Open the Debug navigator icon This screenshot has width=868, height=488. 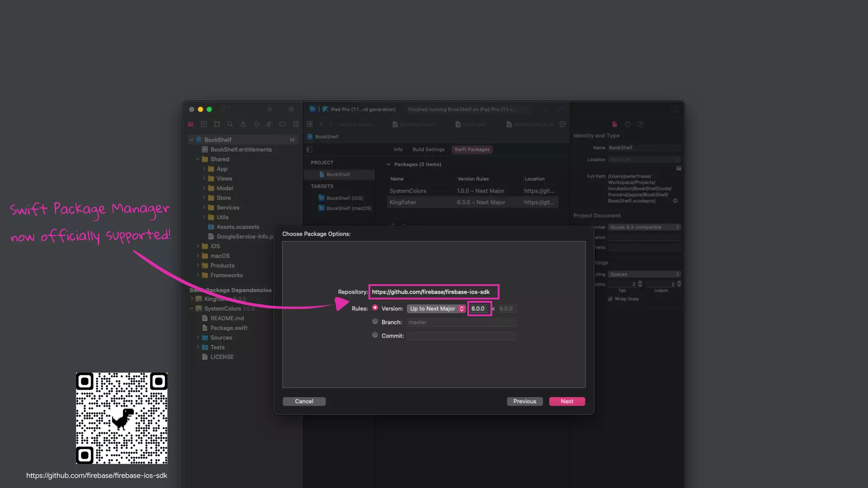[269, 124]
